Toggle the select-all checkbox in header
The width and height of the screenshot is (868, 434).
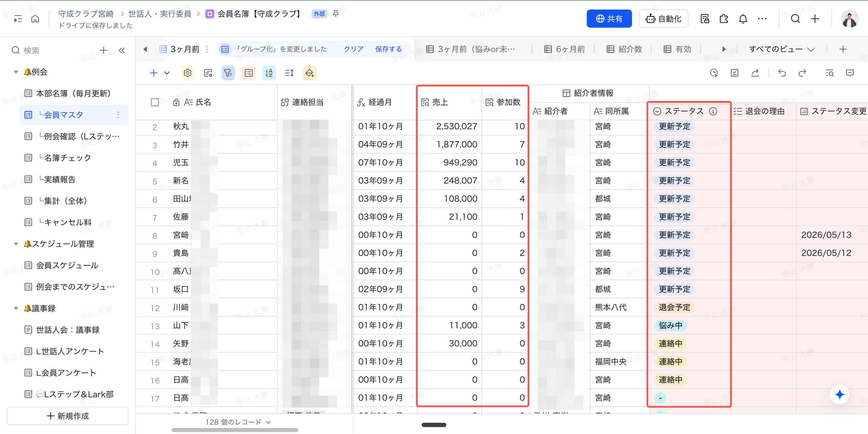coord(155,102)
